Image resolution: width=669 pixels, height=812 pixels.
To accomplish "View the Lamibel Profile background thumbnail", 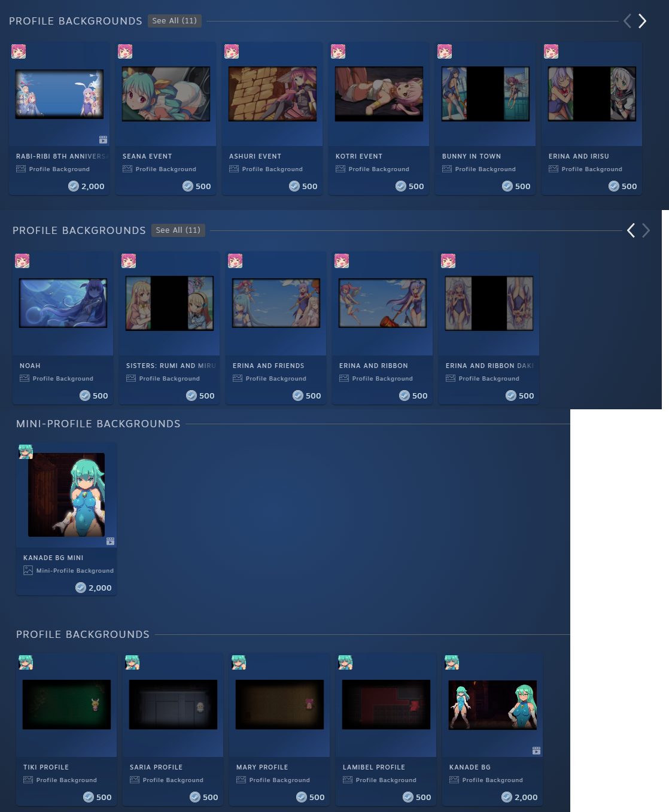I will pyautogui.click(x=386, y=704).
